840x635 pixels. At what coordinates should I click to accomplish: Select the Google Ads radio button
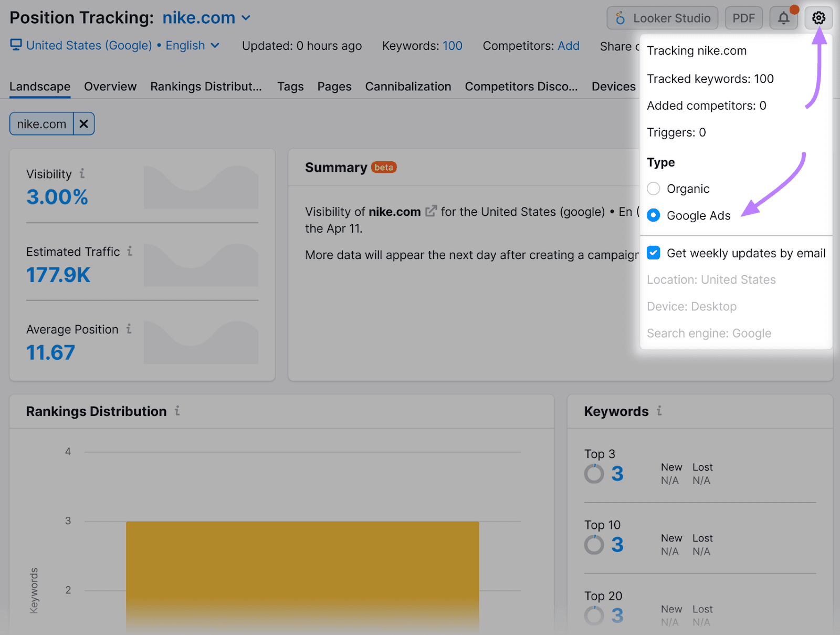click(x=654, y=215)
